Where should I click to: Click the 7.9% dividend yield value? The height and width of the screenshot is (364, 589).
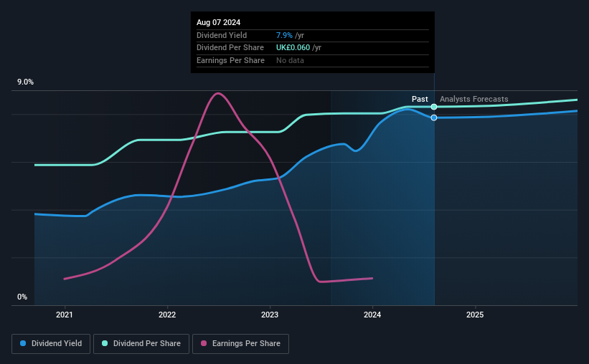tap(284, 35)
